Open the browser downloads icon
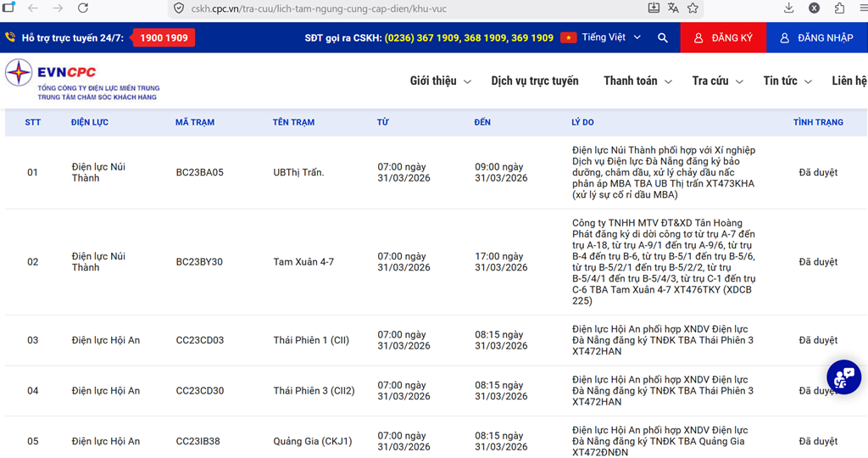 788,8
